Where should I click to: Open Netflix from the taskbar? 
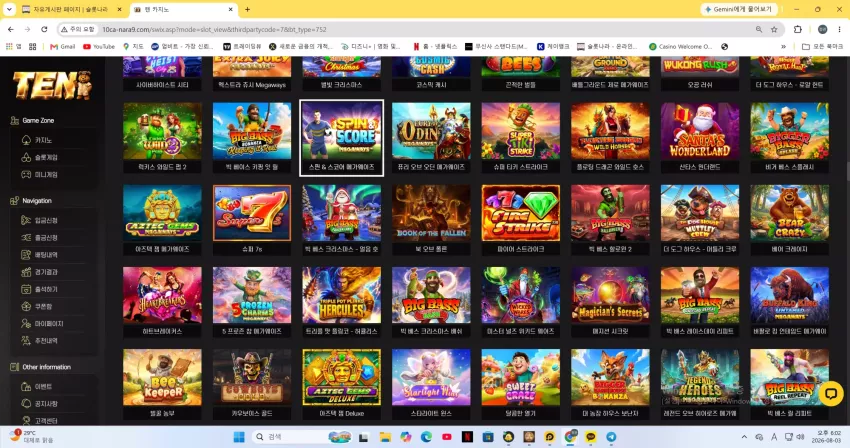click(467, 437)
